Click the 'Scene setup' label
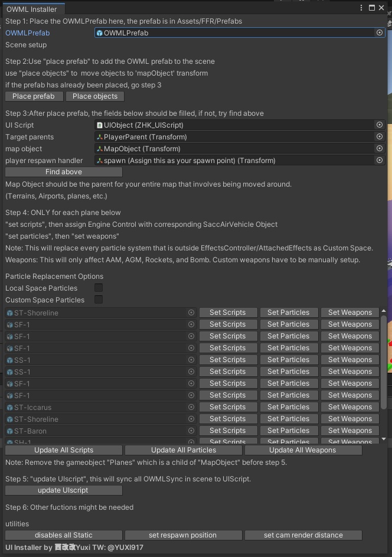 pos(26,45)
